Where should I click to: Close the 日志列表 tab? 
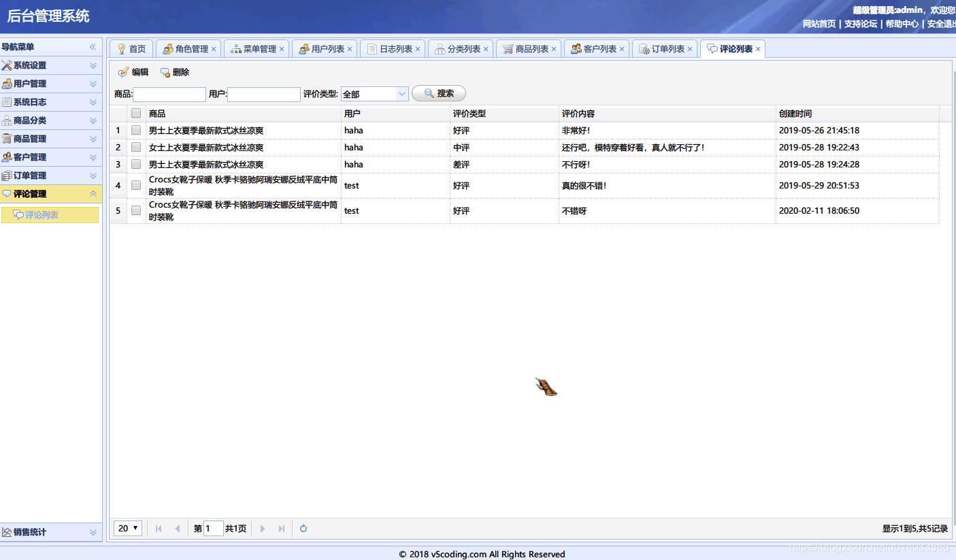pyautogui.click(x=418, y=49)
